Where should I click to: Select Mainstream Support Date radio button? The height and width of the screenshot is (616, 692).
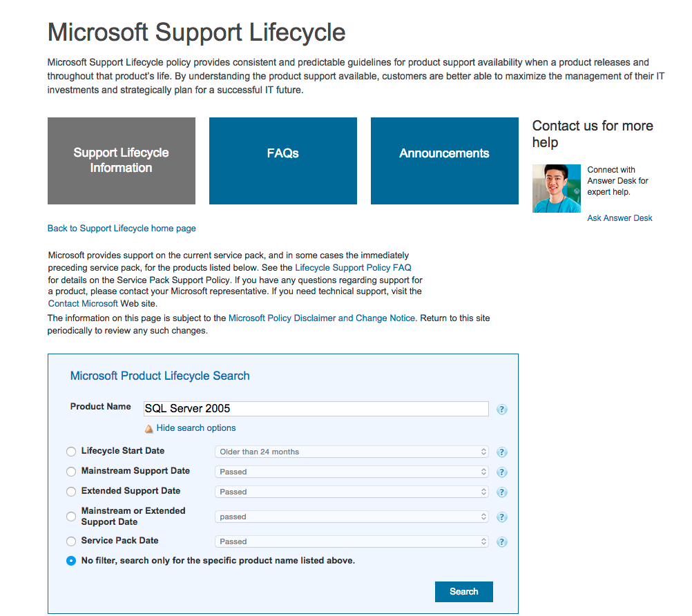pyautogui.click(x=71, y=472)
